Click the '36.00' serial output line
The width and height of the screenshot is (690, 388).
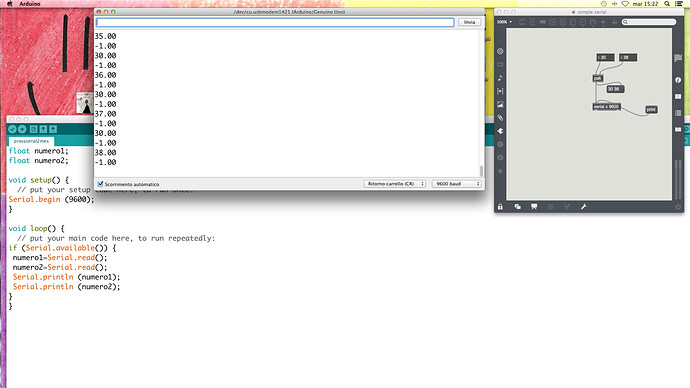106,75
